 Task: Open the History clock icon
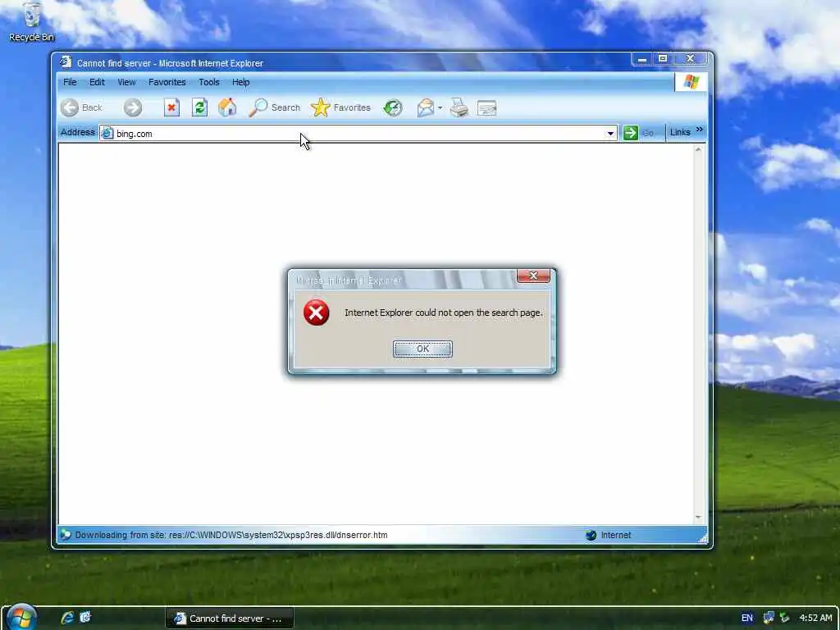[393, 107]
